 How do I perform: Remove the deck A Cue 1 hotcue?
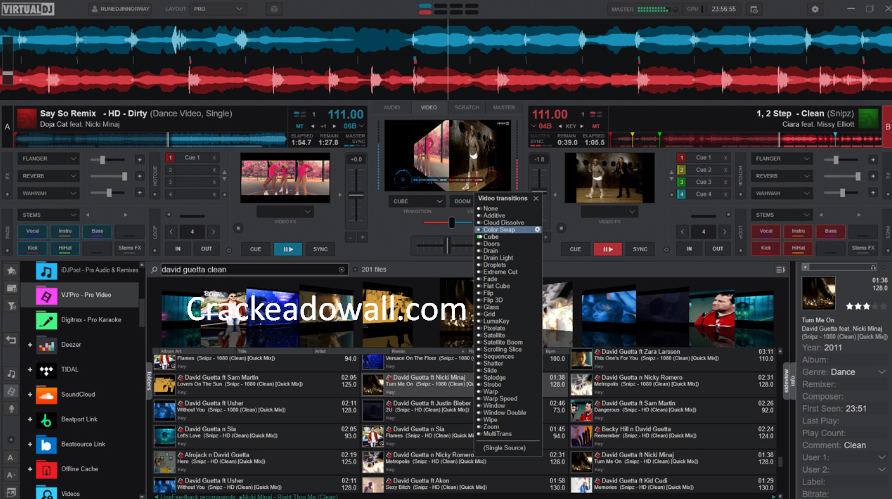coord(214,158)
